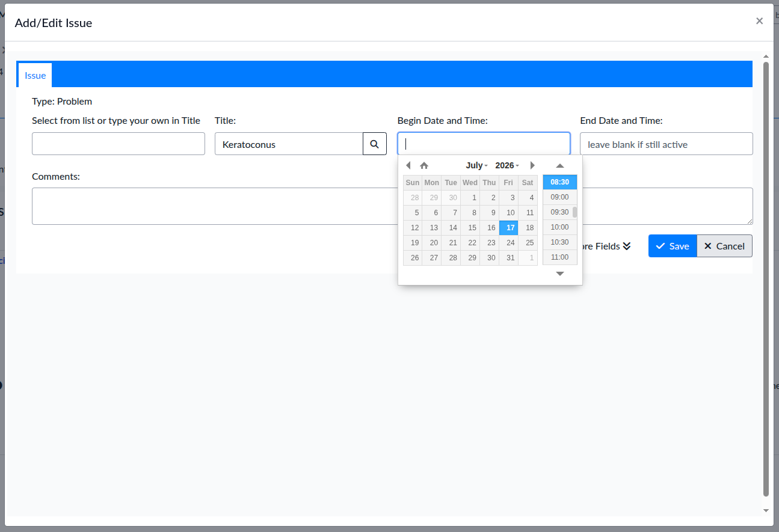Select July 17 in the calendar
779x532 pixels.
click(x=509, y=228)
